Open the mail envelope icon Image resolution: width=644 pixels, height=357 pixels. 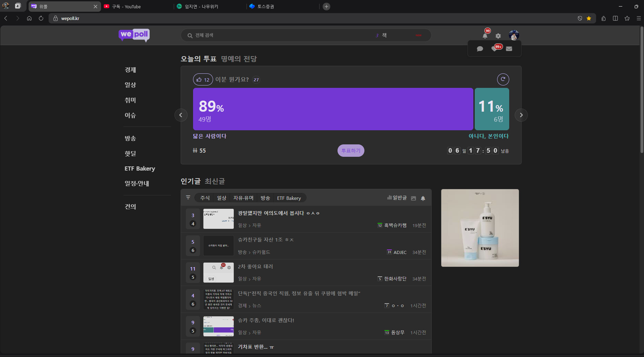coord(509,49)
